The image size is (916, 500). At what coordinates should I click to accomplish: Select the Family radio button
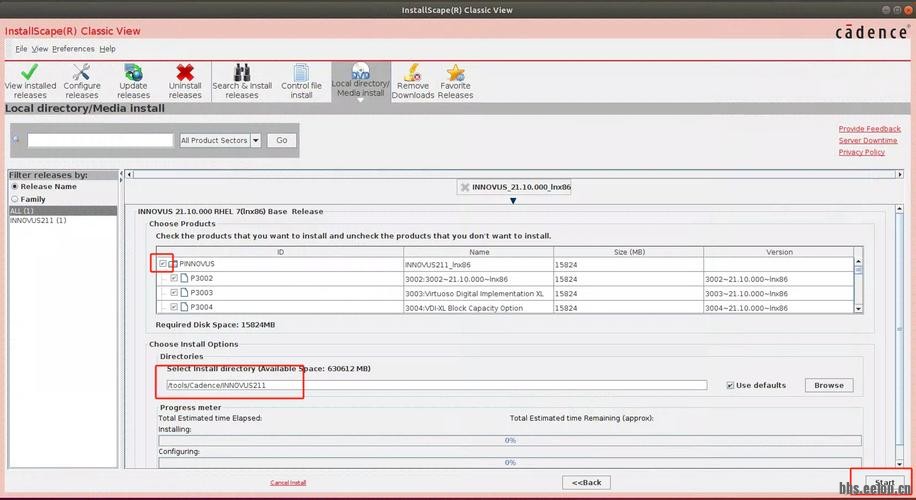(x=15, y=199)
